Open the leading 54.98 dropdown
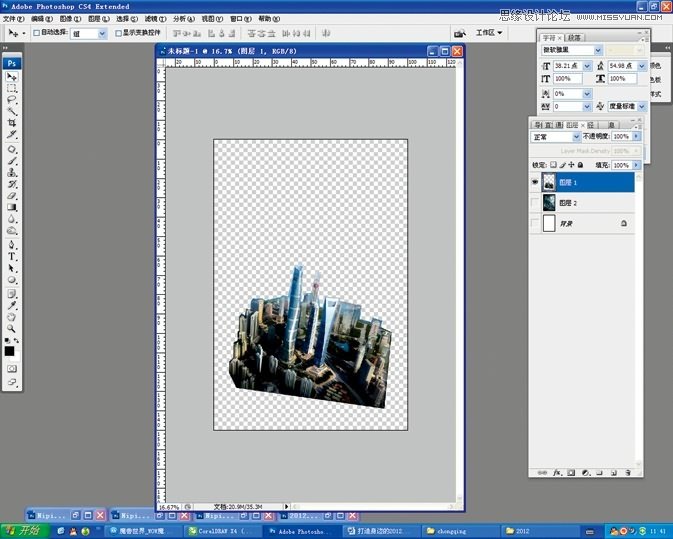The image size is (673, 539). coord(642,66)
